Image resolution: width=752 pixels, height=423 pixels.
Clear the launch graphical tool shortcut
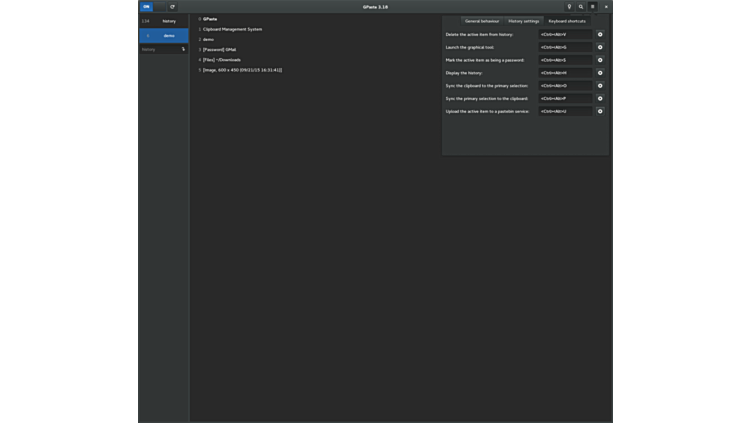point(600,47)
